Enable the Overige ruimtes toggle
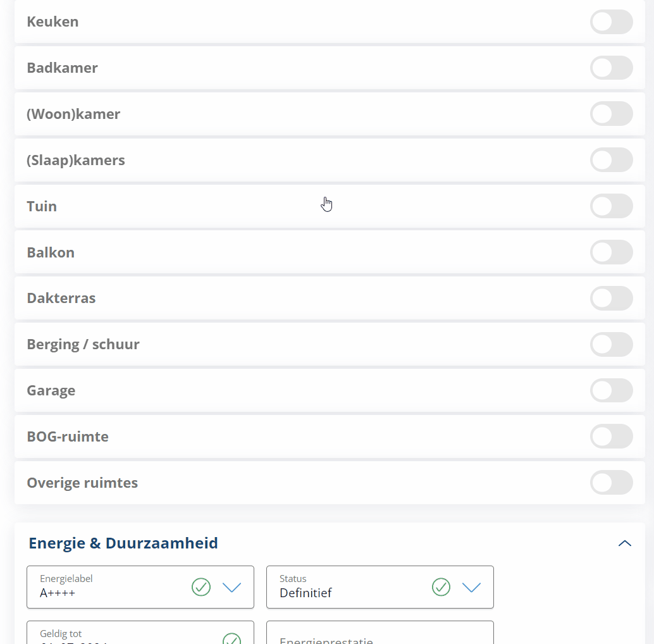This screenshot has height=644, width=654. pyautogui.click(x=611, y=483)
